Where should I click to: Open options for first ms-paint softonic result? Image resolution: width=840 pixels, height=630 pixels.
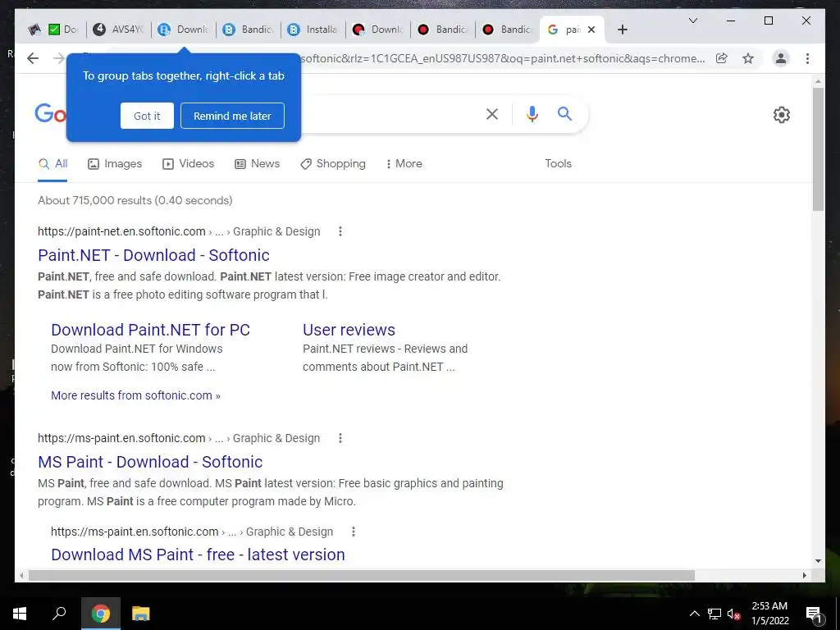pos(340,438)
